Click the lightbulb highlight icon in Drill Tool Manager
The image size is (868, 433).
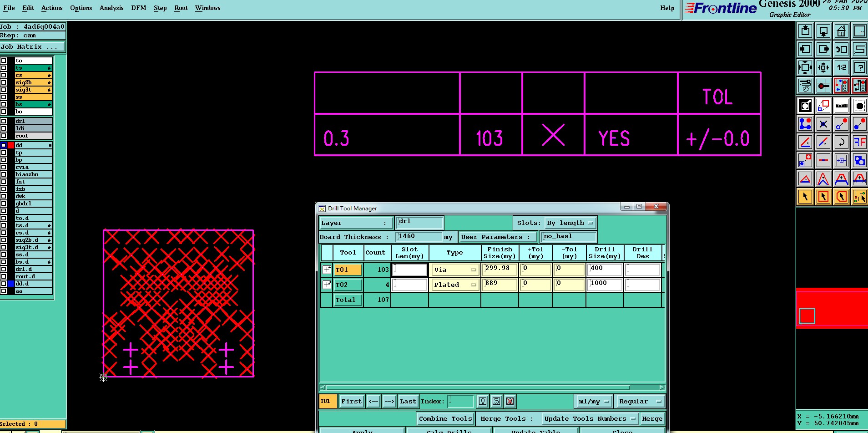(483, 401)
